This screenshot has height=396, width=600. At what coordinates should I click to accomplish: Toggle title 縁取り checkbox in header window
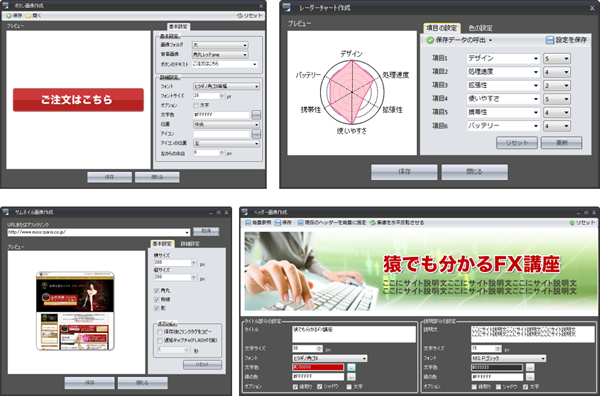(x=295, y=387)
